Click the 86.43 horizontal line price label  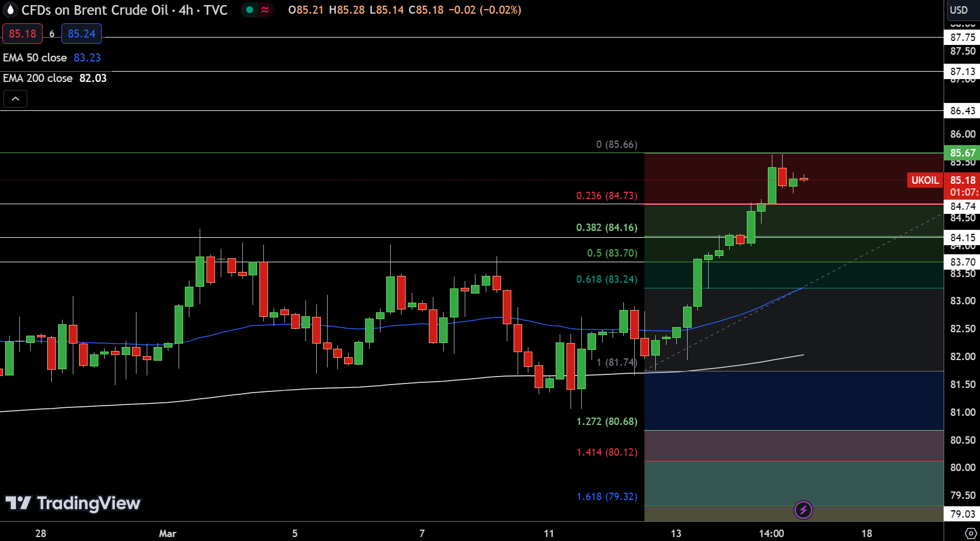962,111
